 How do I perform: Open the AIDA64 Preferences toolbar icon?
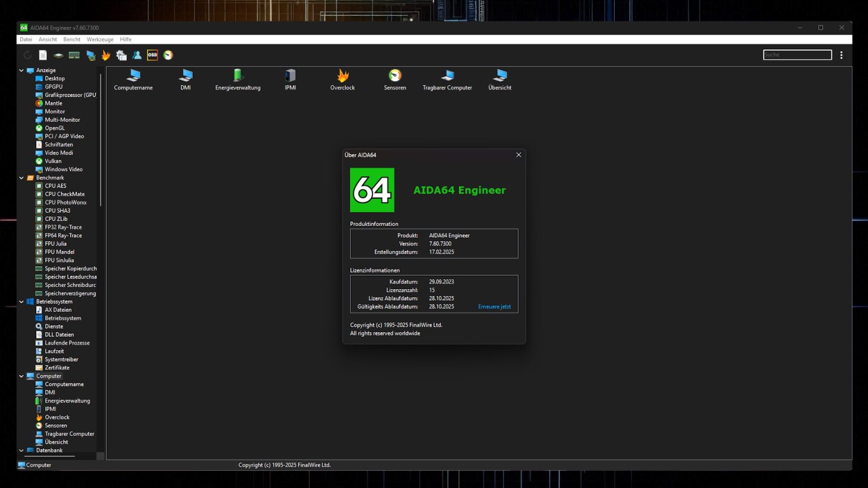[121, 55]
